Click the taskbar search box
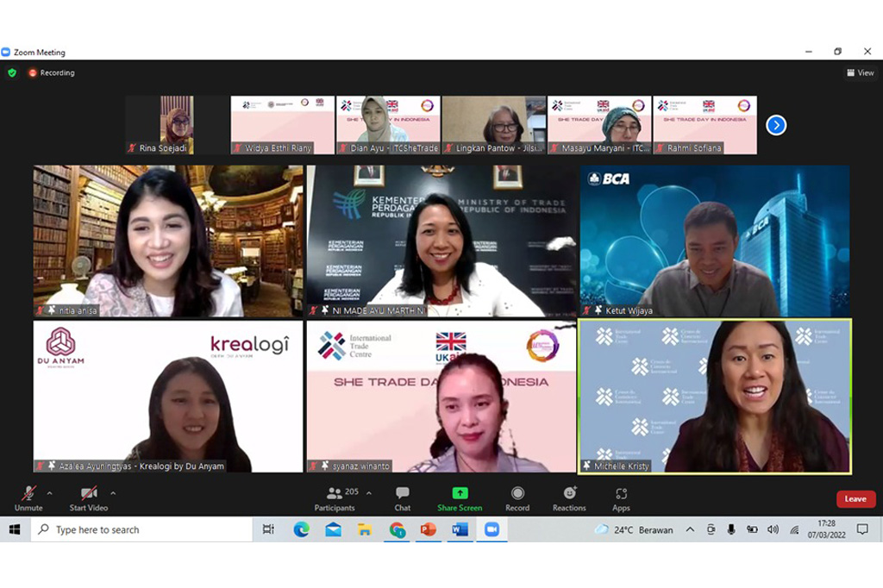 [x=141, y=529]
